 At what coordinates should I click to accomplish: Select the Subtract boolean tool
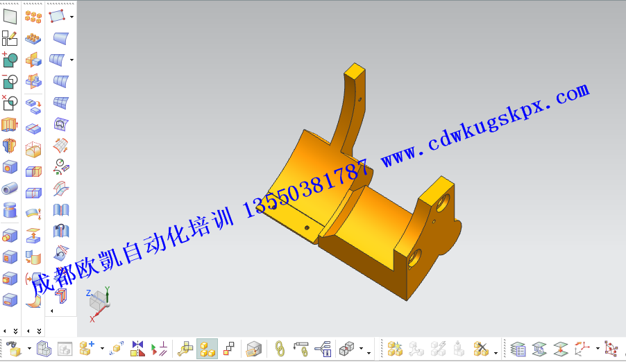pos(10,81)
